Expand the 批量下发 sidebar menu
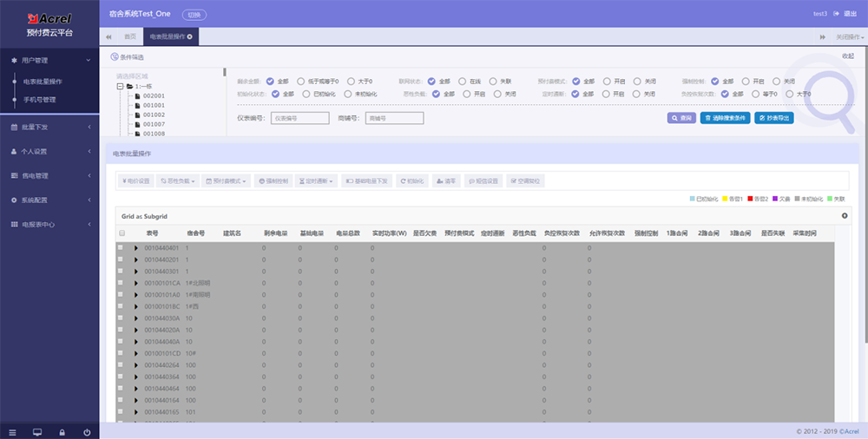 [49, 128]
